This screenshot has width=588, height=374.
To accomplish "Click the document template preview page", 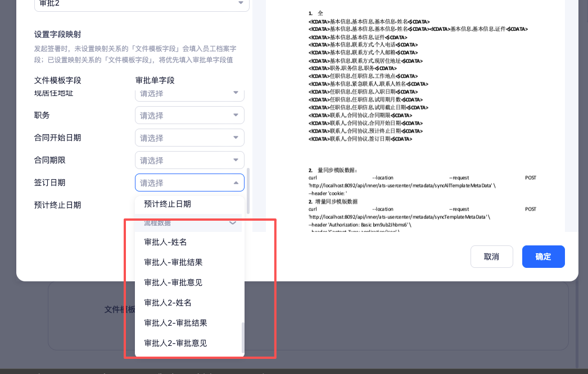I will click(422, 112).
